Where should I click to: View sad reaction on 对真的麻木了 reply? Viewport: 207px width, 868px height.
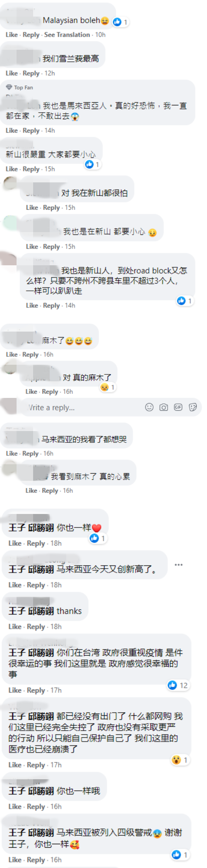[108, 387]
